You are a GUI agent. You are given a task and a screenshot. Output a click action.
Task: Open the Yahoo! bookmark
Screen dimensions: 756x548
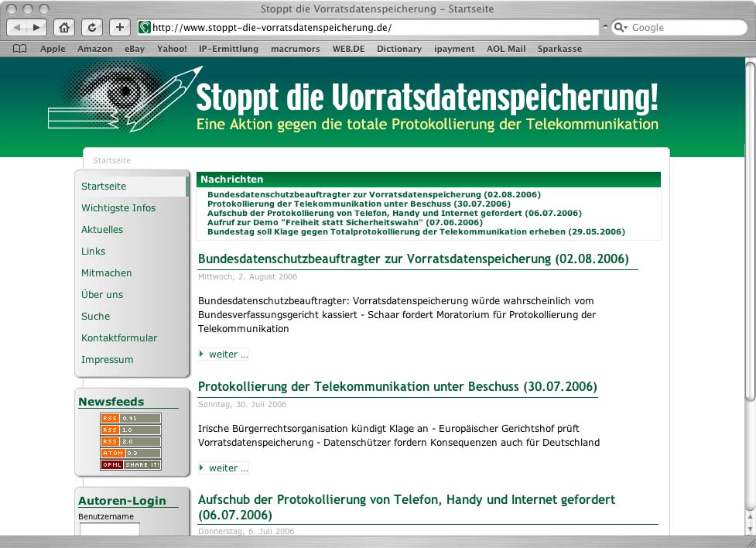coord(172,49)
